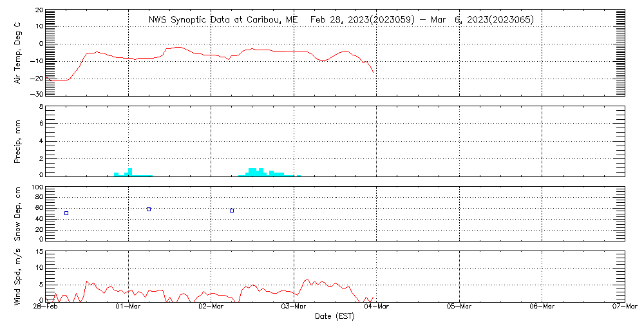Click the second snow depth square marker
The width and height of the screenshot is (644, 322).
click(149, 209)
